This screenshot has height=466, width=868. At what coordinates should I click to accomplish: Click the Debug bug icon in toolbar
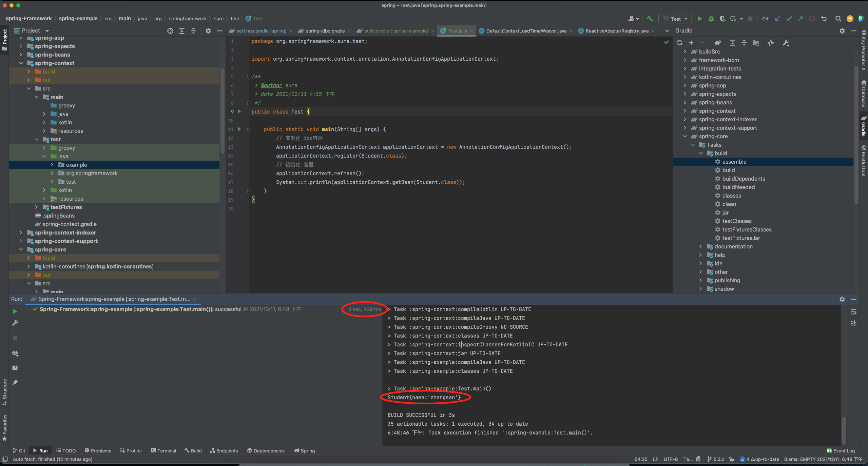click(x=711, y=19)
